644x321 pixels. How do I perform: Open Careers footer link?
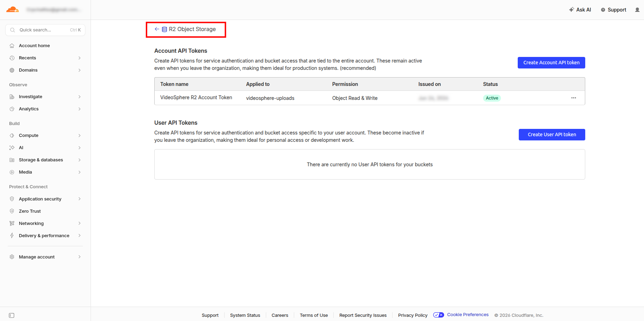[x=280, y=315]
